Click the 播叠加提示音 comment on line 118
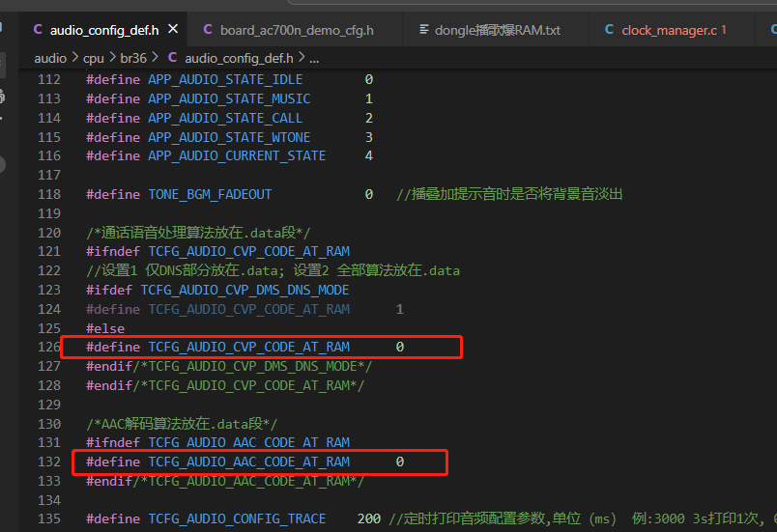 [509, 194]
